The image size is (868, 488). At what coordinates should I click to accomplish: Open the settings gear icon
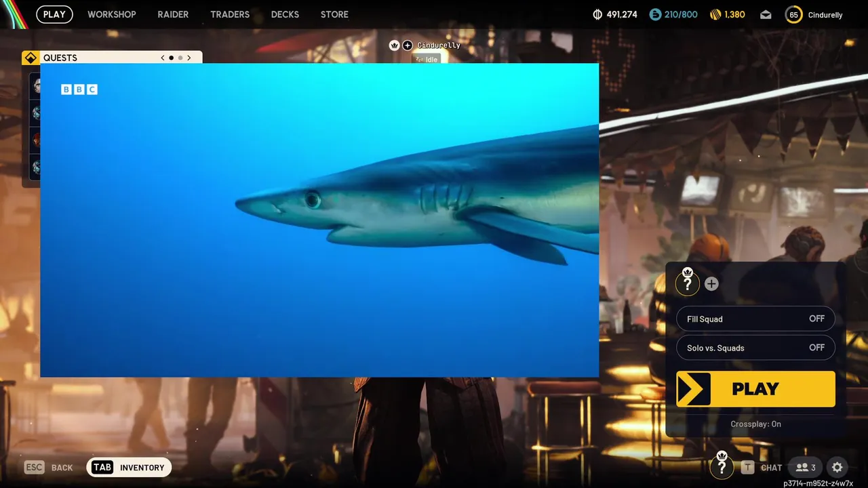pyautogui.click(x=837, y=467)
